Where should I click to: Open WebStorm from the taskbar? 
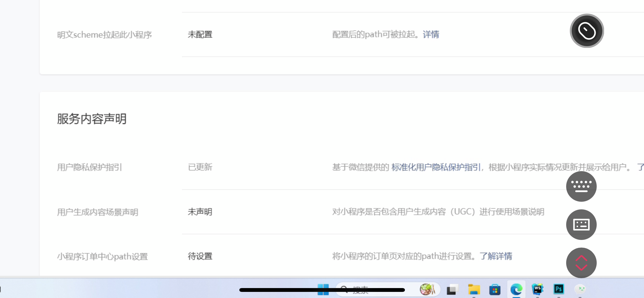tap(537, 289)
